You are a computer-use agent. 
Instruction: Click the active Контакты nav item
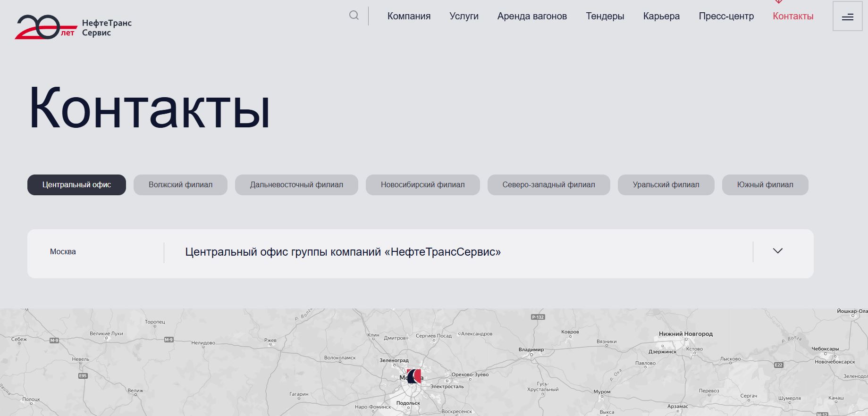click(x=793, y=16)
